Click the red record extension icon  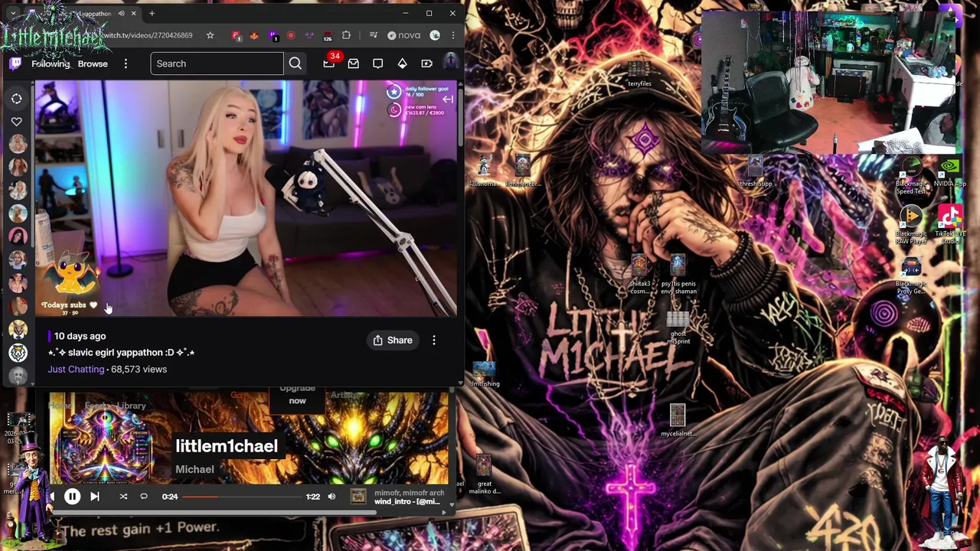point(291,35)
